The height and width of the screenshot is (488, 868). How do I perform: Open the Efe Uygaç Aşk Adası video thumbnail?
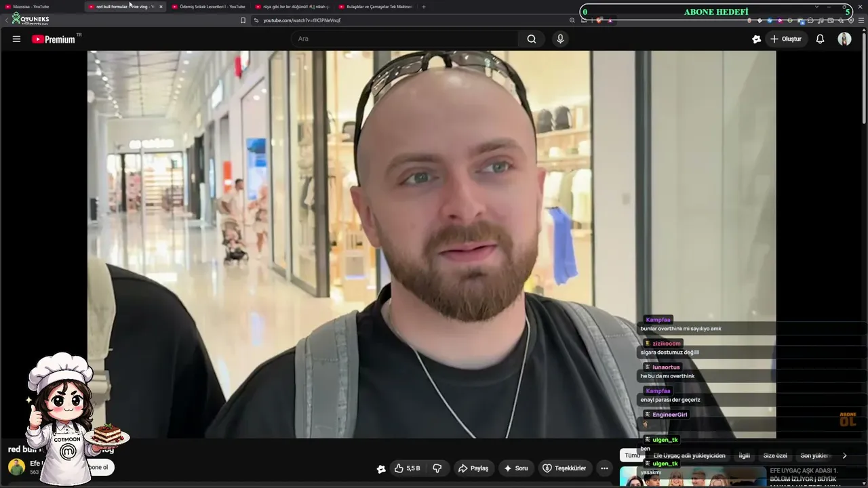tap(693, 476)
